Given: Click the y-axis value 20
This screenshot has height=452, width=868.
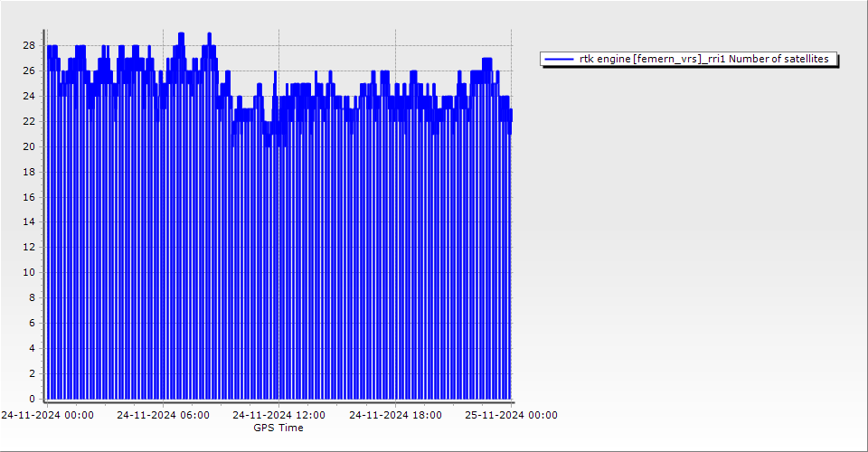Looking at the screenshot, I should tap(29, 146).
